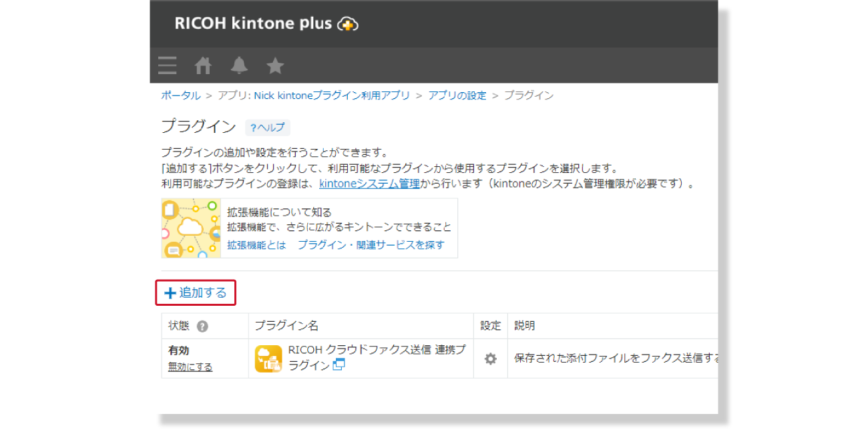The height and width of the screenshot is (434, 868).
Task: Open the hamburger menu in the header
Action: click(168, 65)
